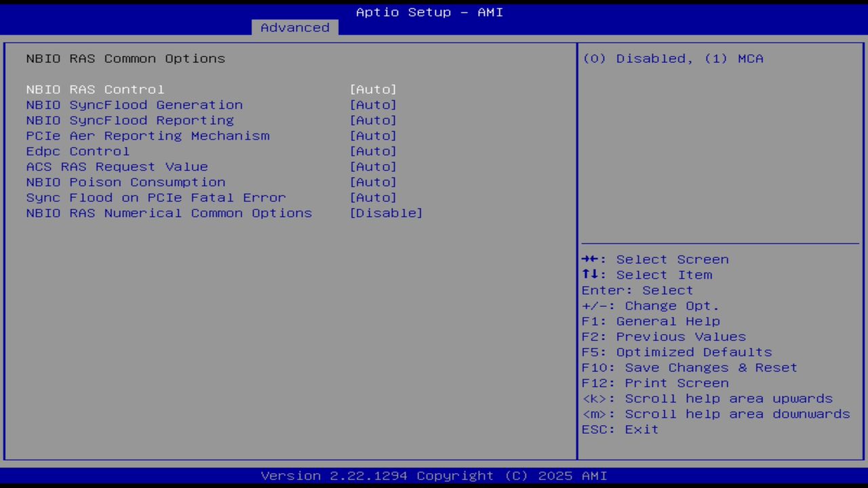868x488 pixels.
Task: Open NBIO SyncFlood Reporting options
Action: click(x=373, y=120)
